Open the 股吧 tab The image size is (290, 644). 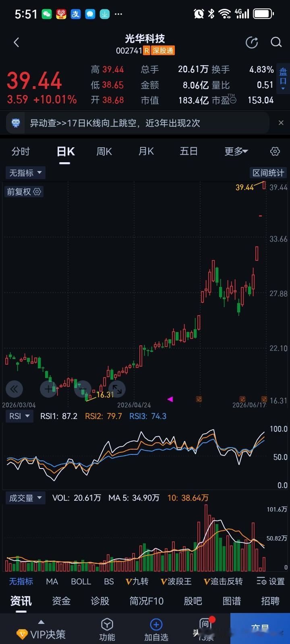pyautogui.click(x=193, y=601)
